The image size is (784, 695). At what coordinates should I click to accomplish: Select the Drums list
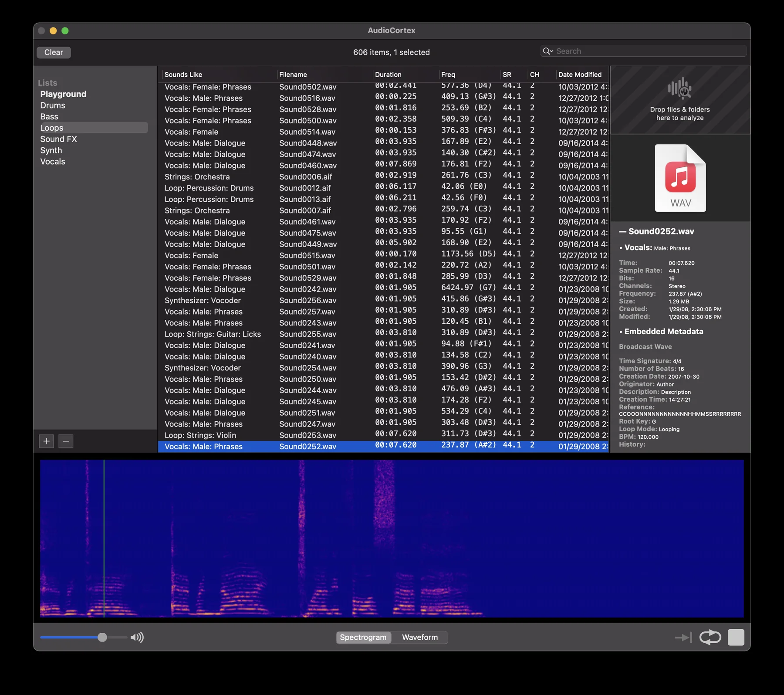click(53, 105)
